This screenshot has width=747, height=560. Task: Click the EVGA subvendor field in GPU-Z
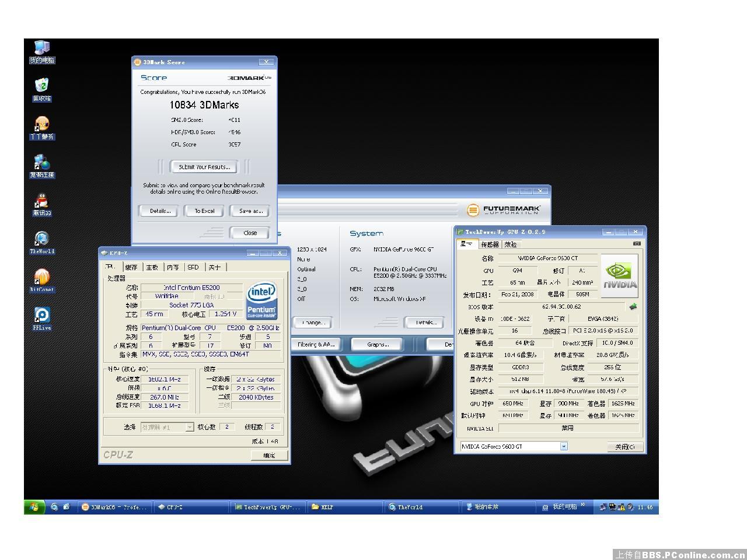point(603,318)
